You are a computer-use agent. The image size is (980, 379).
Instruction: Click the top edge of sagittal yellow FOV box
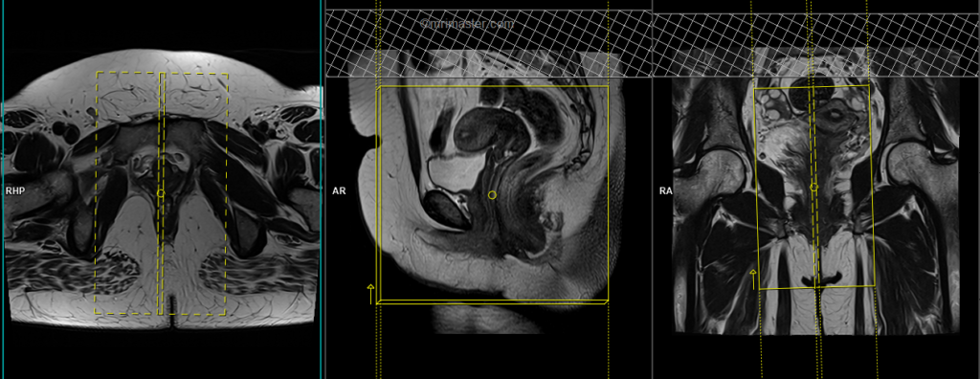tap(493, 86)
